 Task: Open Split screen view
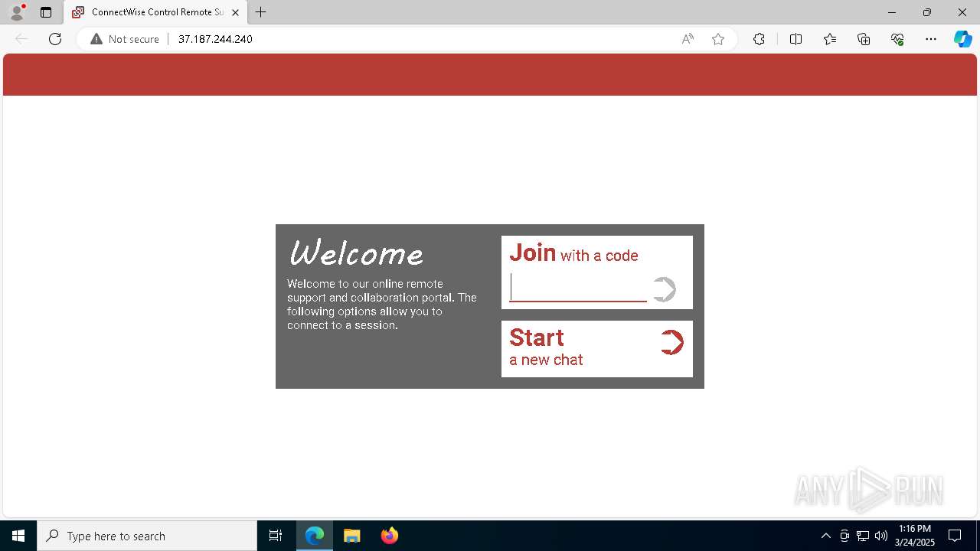tap(795, 39)
